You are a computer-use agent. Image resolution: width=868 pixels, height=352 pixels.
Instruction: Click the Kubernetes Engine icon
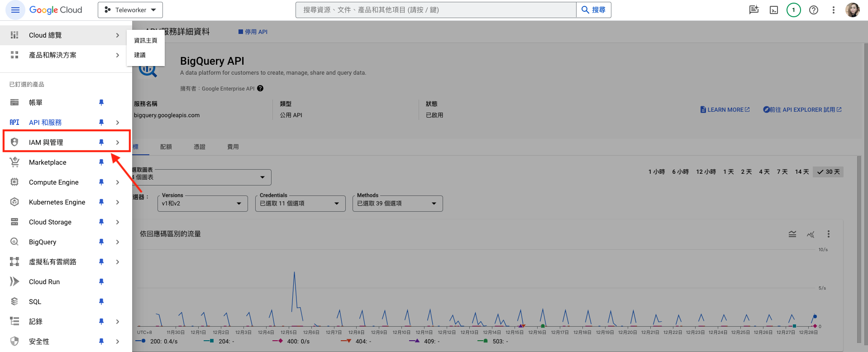[x=14, y=202]
